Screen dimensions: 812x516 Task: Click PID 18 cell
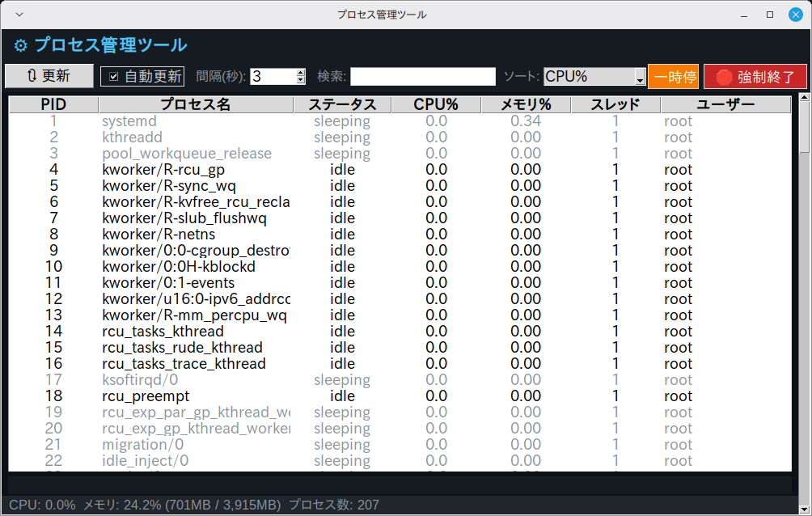coord(54,395)
